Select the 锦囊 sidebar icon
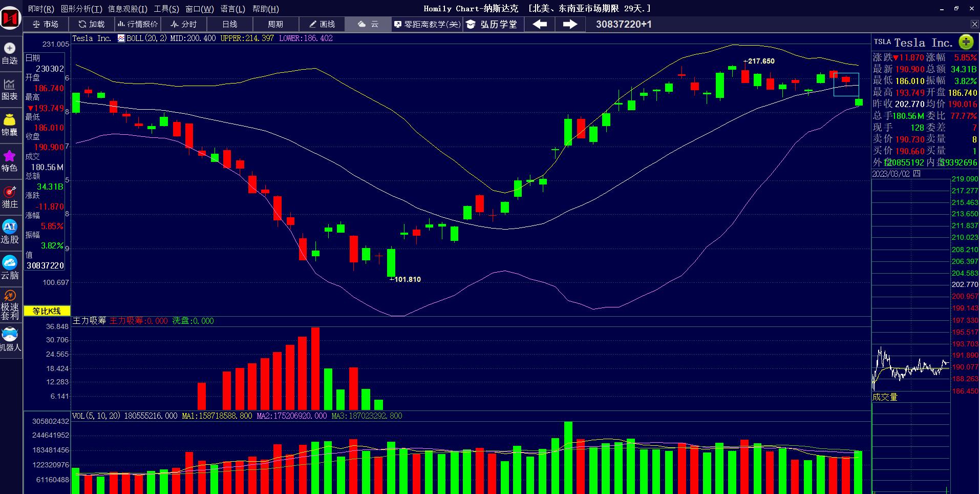This screenshot has height=494, width=980. (x=10, y=126)
